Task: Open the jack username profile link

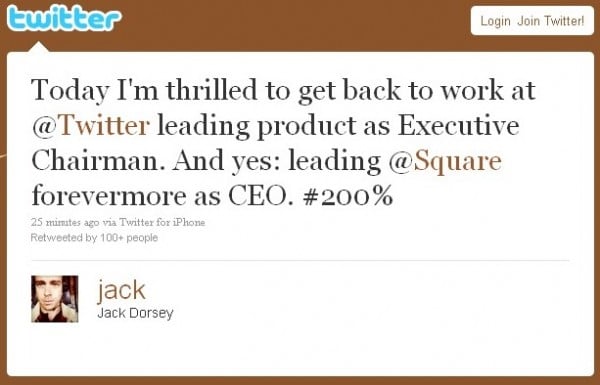Action: coord(121,290)
